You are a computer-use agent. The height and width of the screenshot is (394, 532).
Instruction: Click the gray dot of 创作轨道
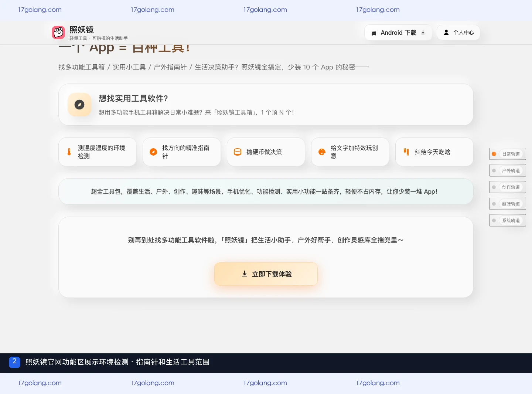click(494, 187)
